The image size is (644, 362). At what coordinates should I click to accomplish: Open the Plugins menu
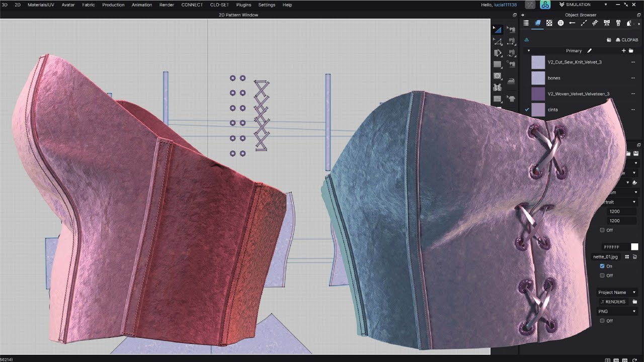point(244,5)
